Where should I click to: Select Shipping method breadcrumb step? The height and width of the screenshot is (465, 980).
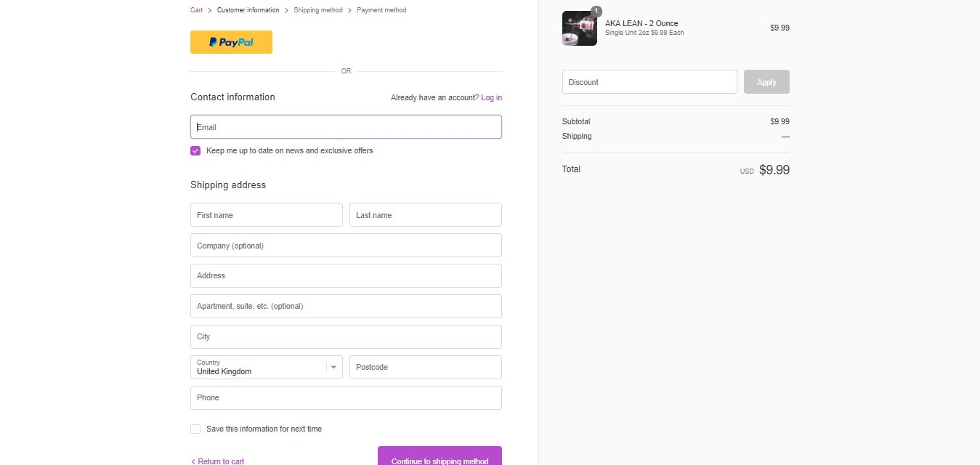pos(318,10)
